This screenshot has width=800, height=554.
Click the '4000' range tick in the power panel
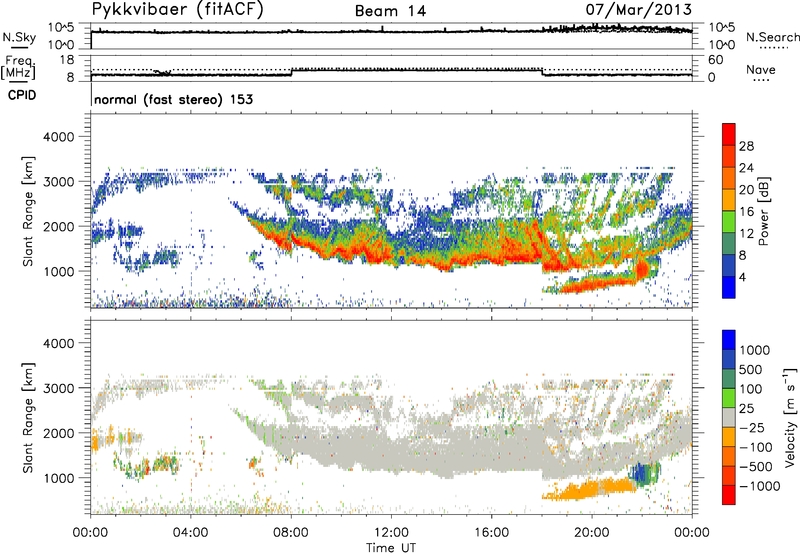click(x=58, y=137)
